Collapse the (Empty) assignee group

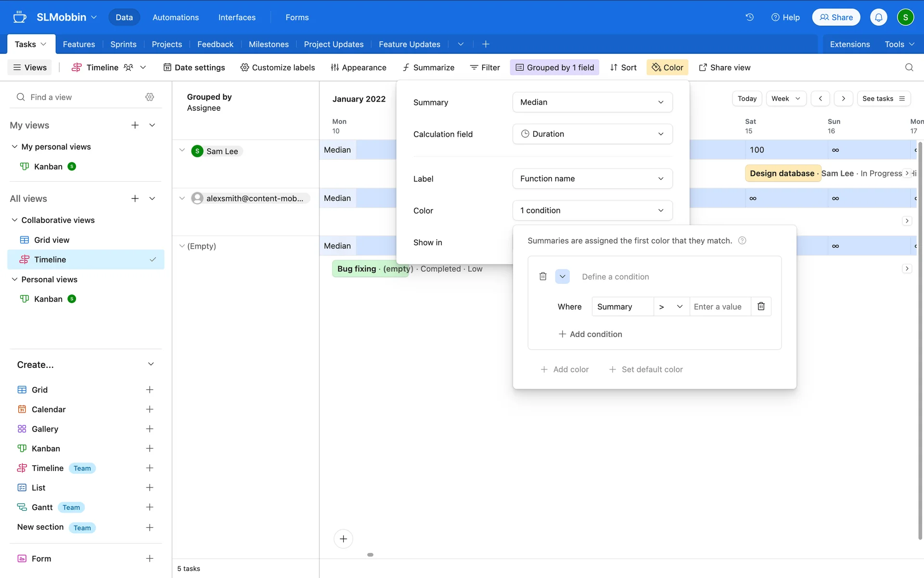point(182,246)
